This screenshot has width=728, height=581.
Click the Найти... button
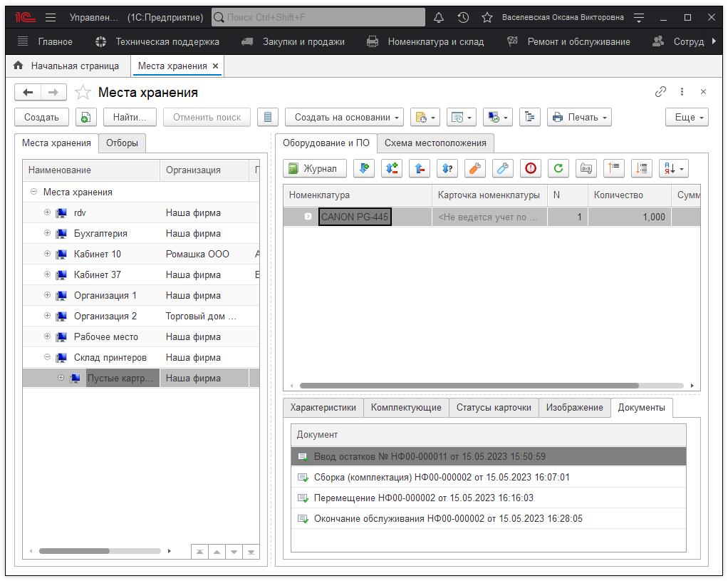130,118
